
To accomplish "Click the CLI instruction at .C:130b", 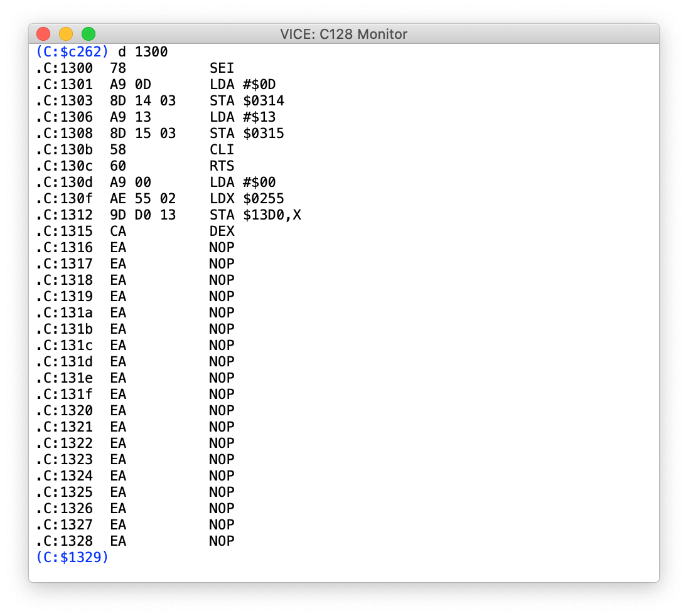I will (x=222, y=149).
